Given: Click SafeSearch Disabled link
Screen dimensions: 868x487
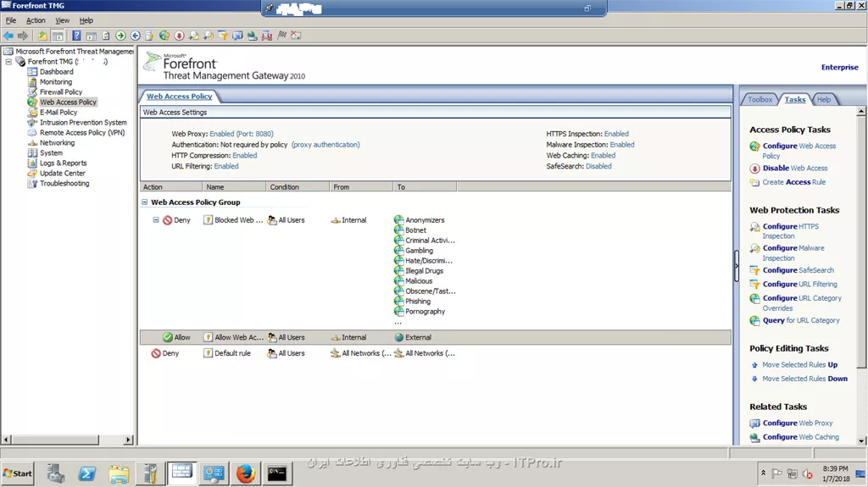Looking at the screenshot, I should (598, 167).
